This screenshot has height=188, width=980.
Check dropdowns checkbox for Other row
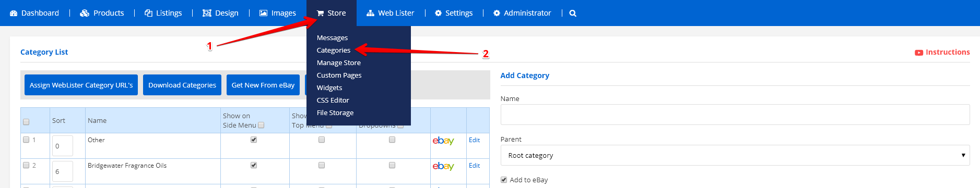pos(392,140)
